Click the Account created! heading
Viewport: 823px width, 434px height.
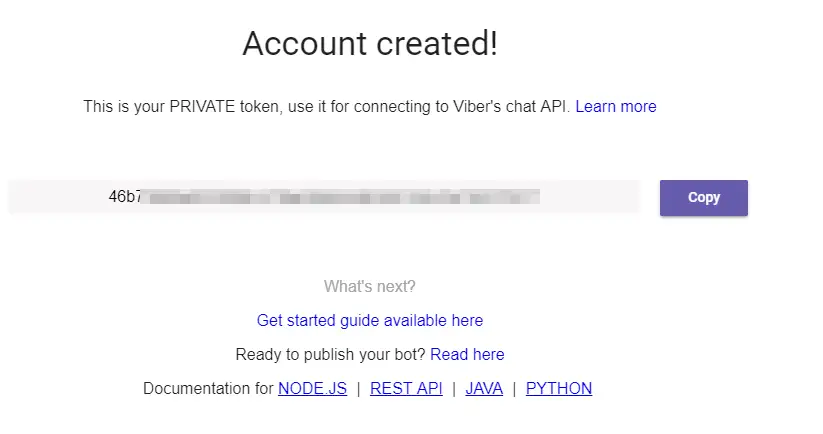(x=370, y=44)
